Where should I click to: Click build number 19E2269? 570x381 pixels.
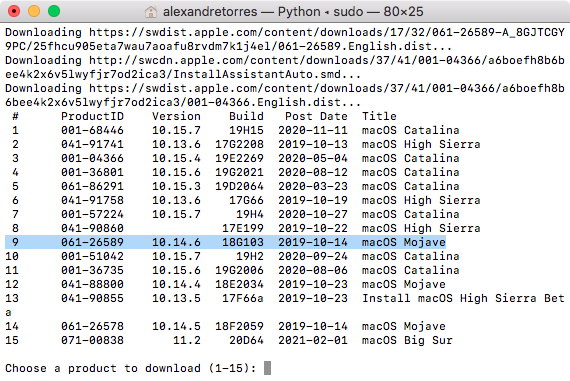pyautogui.click(x=239, y=158)
